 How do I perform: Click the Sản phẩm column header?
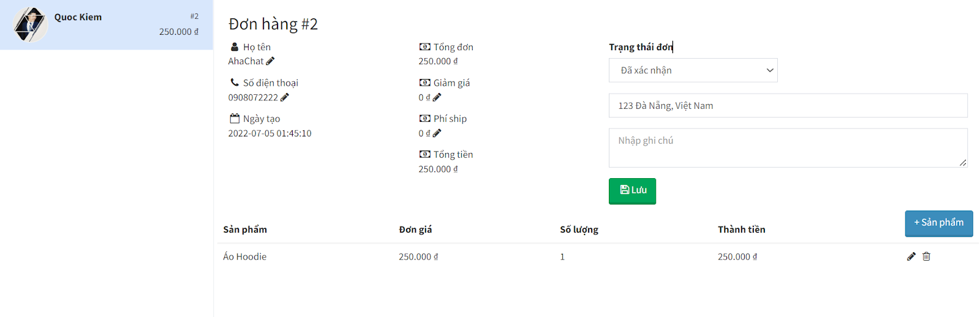click(245, 229)
